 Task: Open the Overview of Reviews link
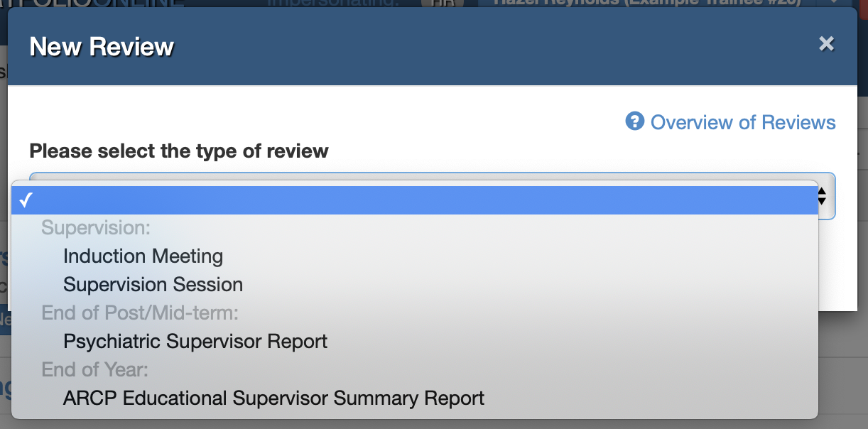coord(743,122)
